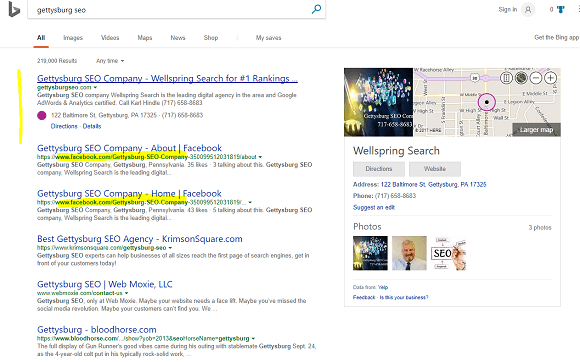Viewport: 580px width, 362px height.
Task: Focus the search box containing gettysburg seo
Action: coord(170,10)
